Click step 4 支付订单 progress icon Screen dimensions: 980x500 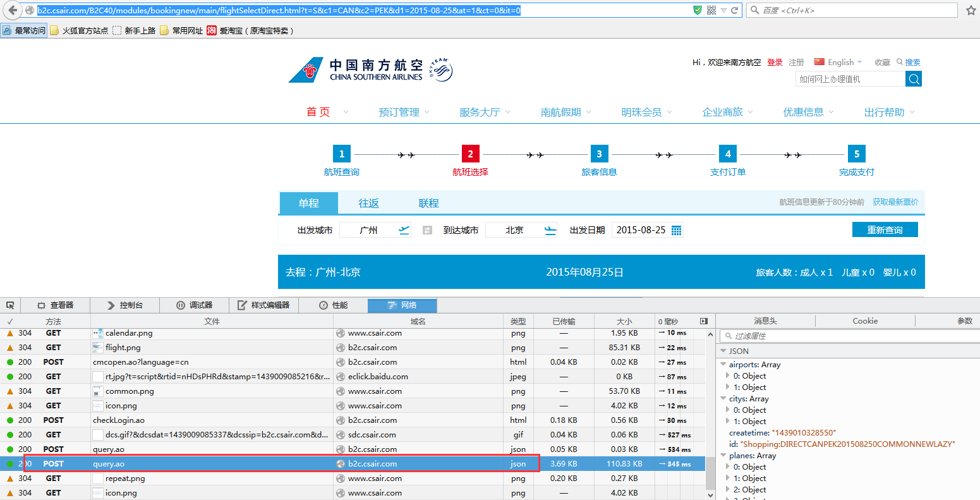tap(728, 154)
